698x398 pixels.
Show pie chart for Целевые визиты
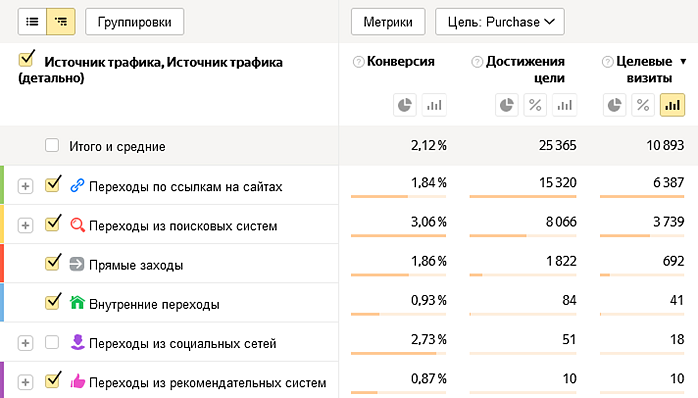pos(615,105)
